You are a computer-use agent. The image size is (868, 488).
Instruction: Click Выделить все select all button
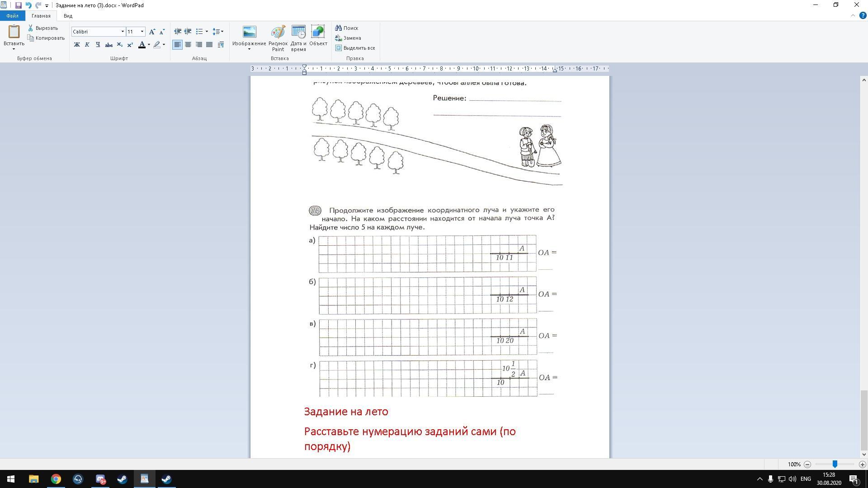click(x=355, y=48)
